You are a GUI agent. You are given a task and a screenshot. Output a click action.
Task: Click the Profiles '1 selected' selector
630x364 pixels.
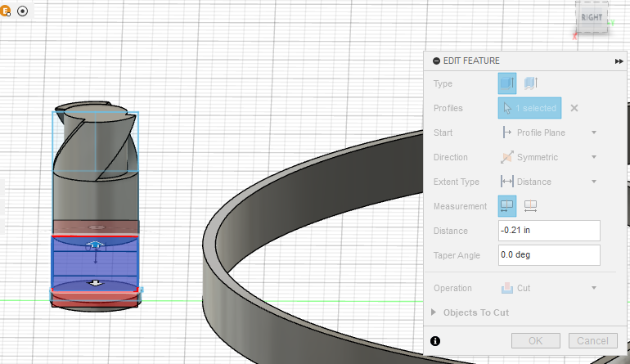pyautogui.click(x=529, y=108)
